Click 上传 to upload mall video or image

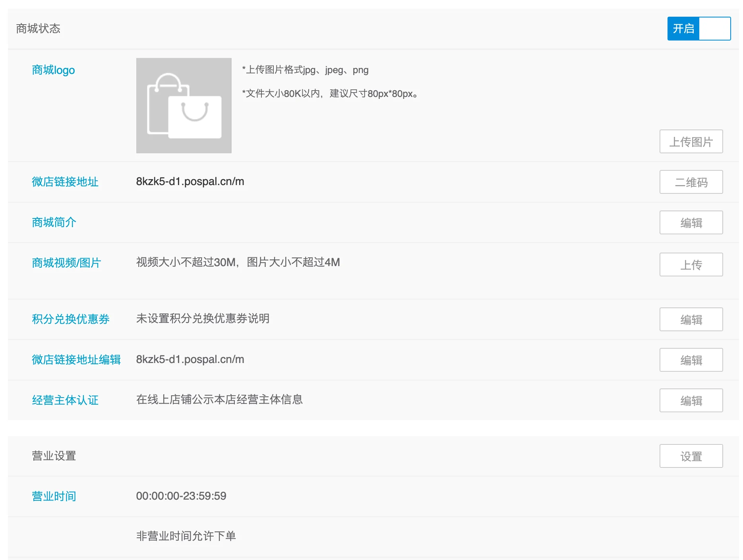tap(691, 264)
